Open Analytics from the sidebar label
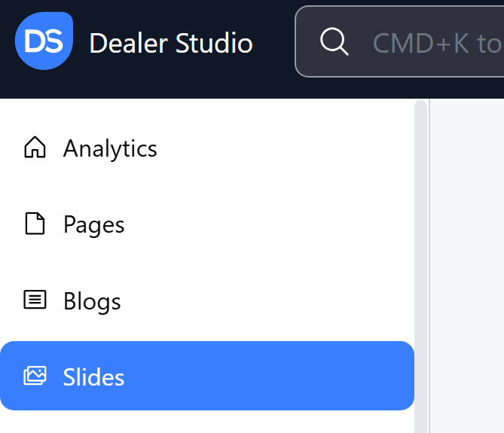Image resolution: width=504 pixels, height=433 pixels. [110, 148]
